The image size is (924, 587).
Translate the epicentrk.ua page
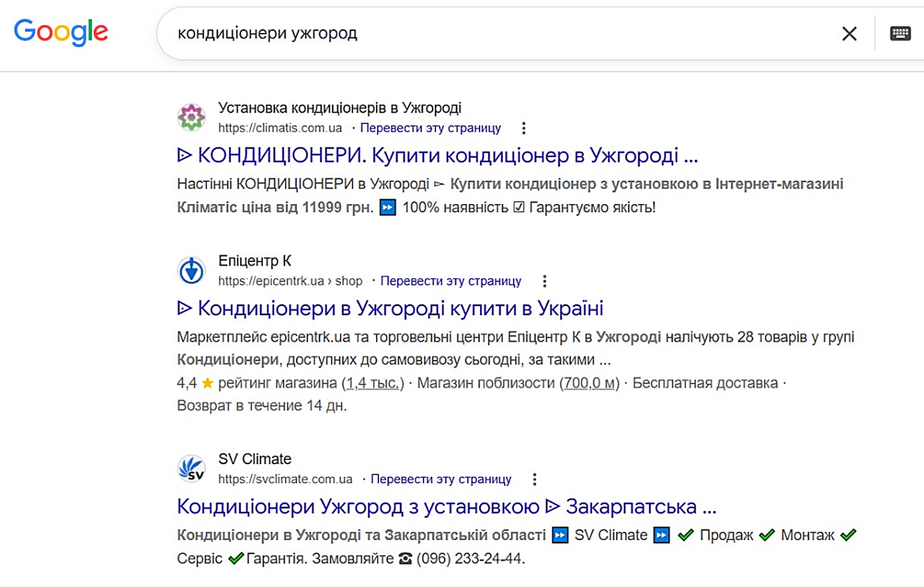pyautogui.click(x=451, y=281)
